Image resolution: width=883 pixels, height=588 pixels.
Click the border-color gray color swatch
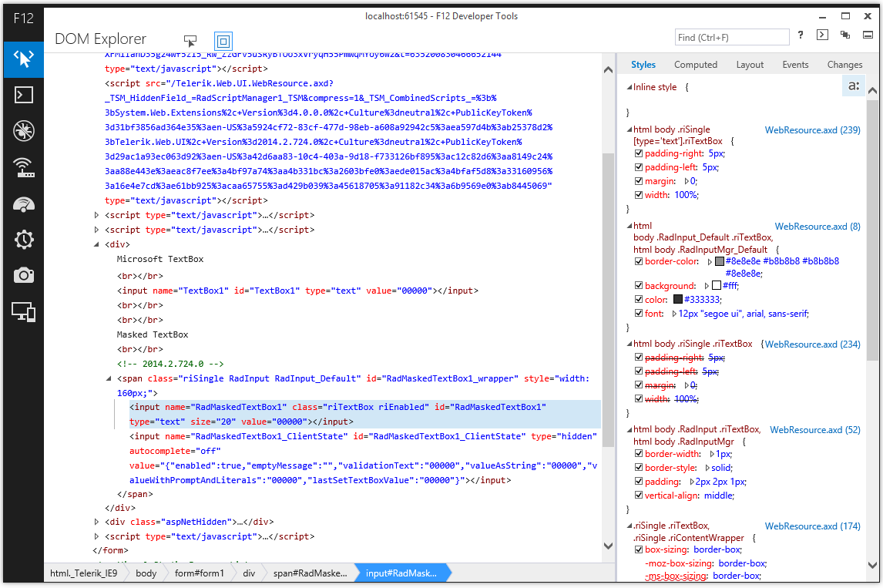pos(719,261)
